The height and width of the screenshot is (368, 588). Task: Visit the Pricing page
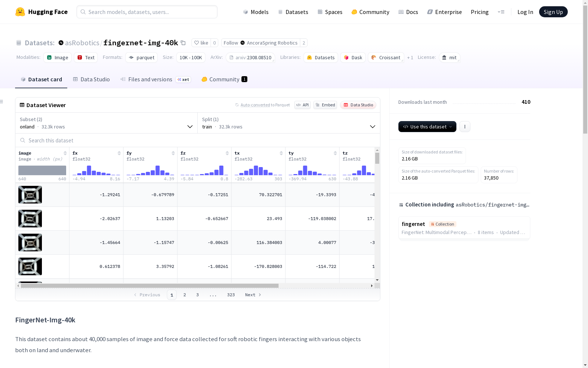pos(480,12)
